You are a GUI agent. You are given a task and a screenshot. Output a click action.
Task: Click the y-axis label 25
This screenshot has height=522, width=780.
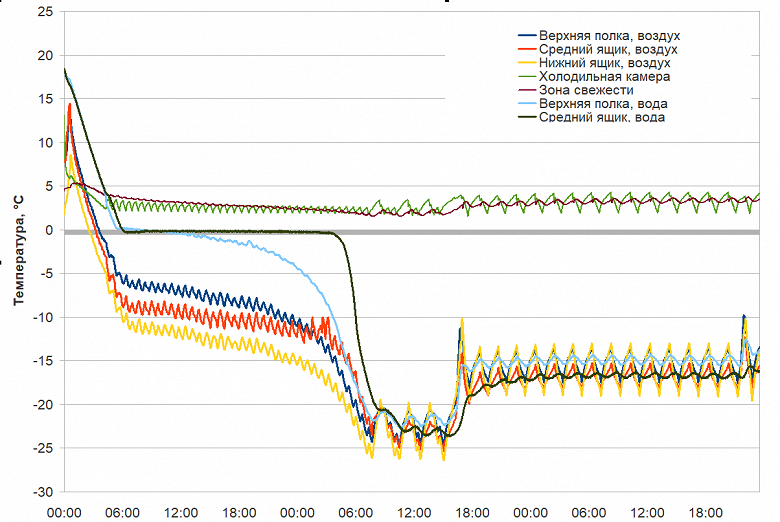click(45, 12)
